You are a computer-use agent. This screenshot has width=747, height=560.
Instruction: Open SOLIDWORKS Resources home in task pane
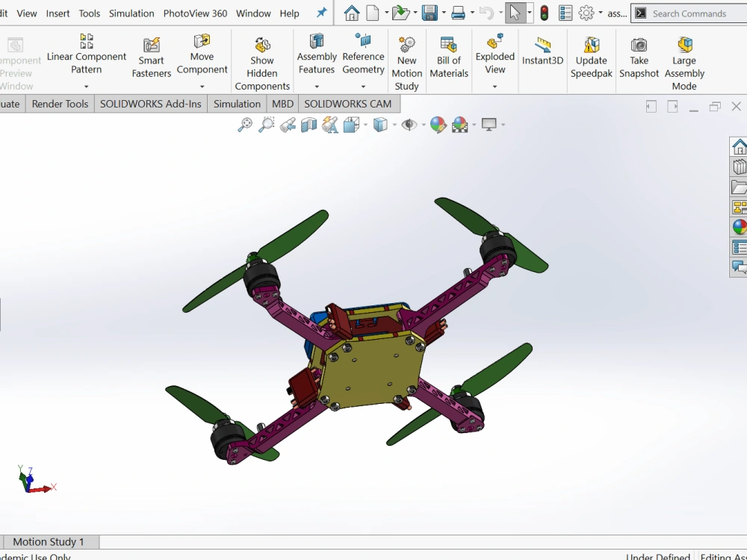coord(739,146)
